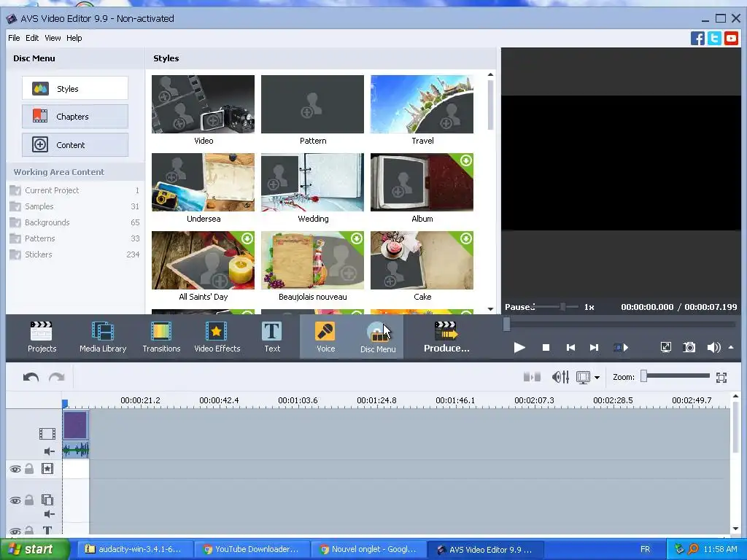Switch preview to full screen
The height and width of the screenshot is (560, 747).
point(665,347)
